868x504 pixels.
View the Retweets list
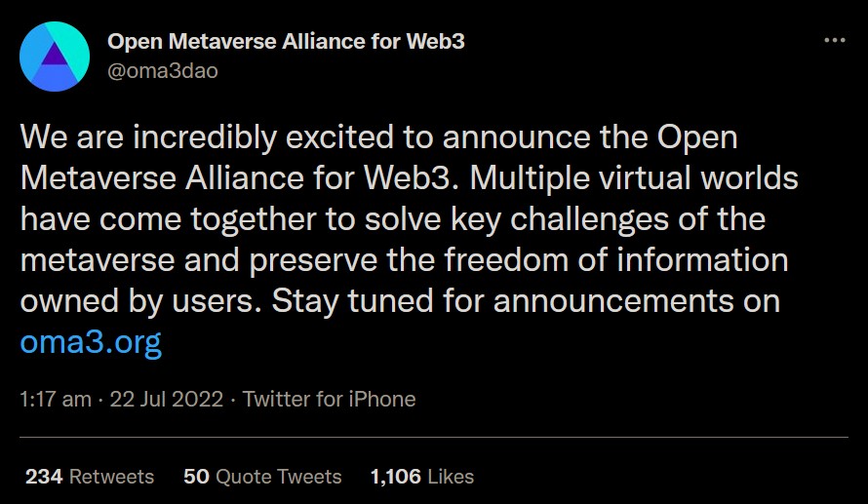click(90, 477)
